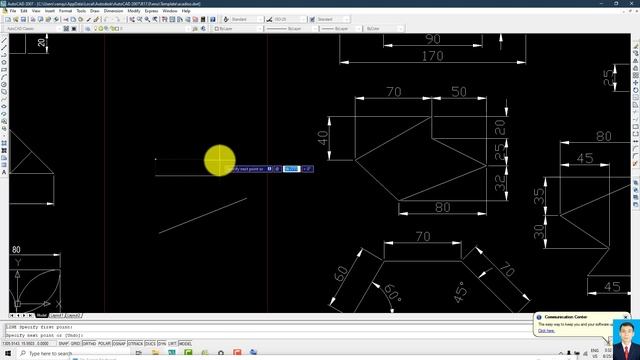The height and width of the screenshot is (360, 640).
Task: Close the Communication Center notification
Action: 626,317
